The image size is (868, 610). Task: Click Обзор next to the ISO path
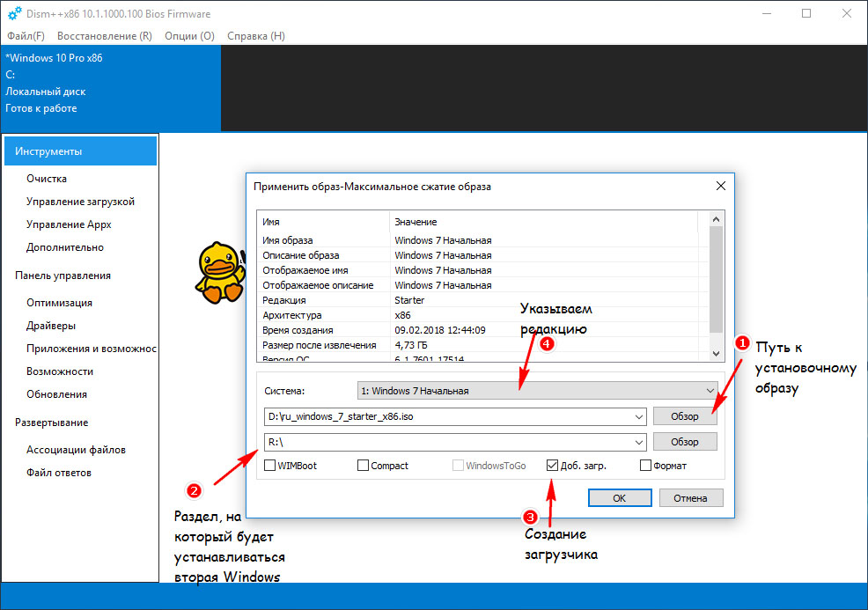[x=685, y=416]
